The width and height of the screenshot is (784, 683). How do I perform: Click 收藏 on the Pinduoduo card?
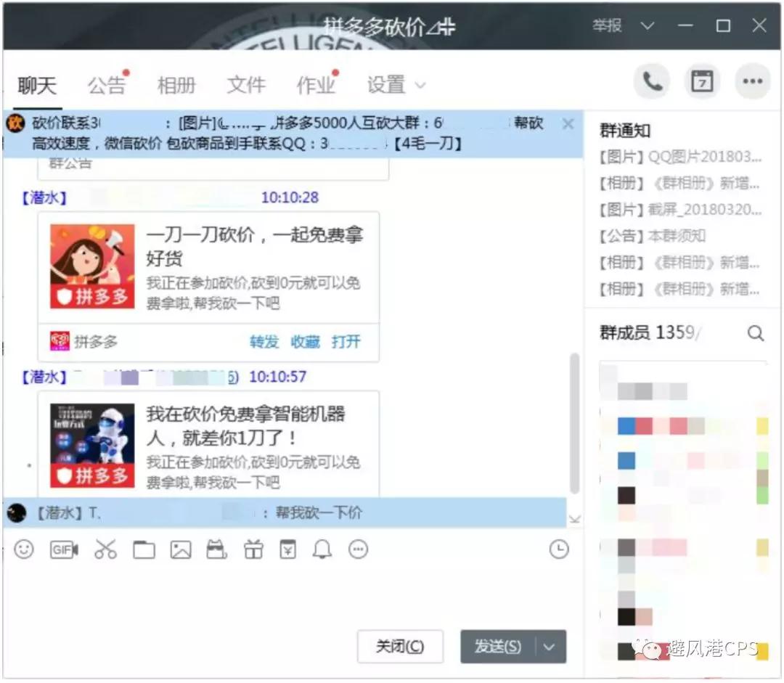(x=305, y=342)
